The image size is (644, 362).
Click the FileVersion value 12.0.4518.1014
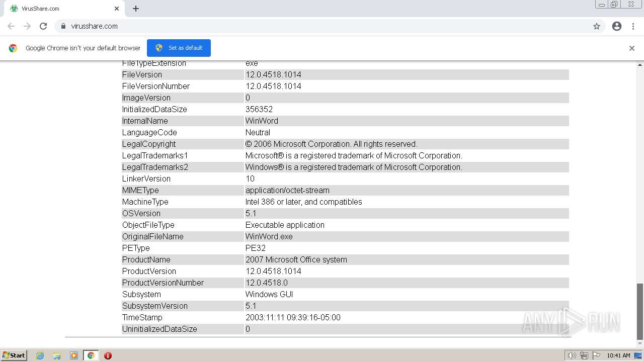273,74
